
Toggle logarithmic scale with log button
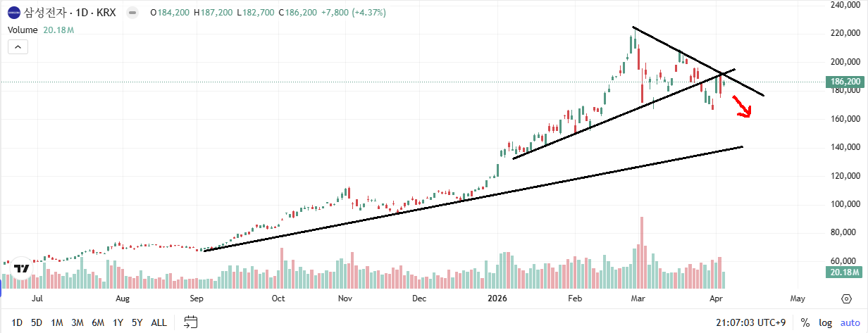click(x=825, y=322)
